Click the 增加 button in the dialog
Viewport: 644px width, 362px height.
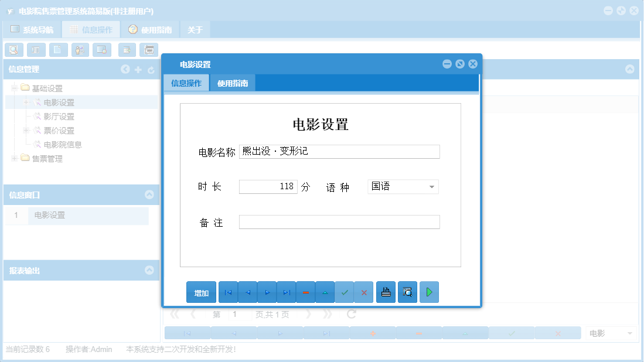tap(201, 292)
